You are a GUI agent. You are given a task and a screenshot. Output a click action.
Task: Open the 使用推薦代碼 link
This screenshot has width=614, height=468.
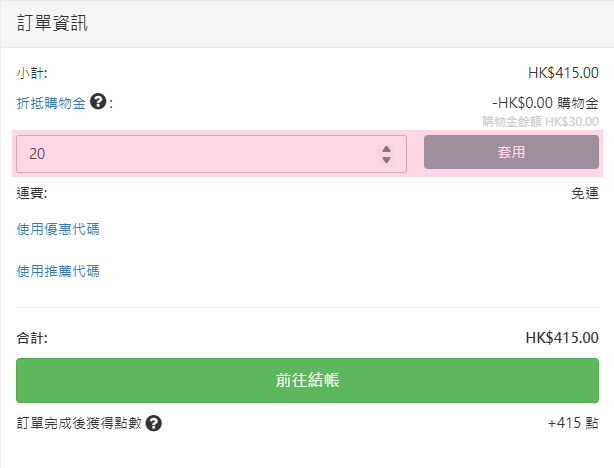[x=58, y=271]
